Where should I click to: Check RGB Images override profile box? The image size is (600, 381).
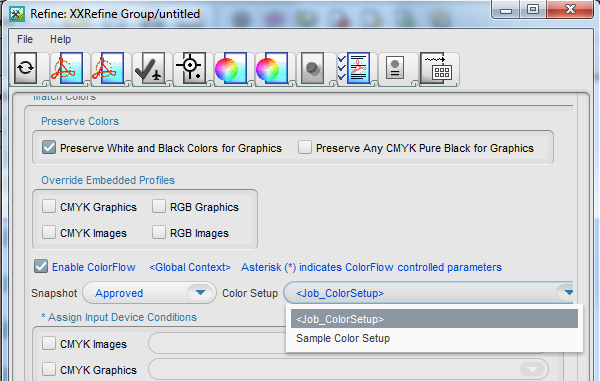point(159,233)
